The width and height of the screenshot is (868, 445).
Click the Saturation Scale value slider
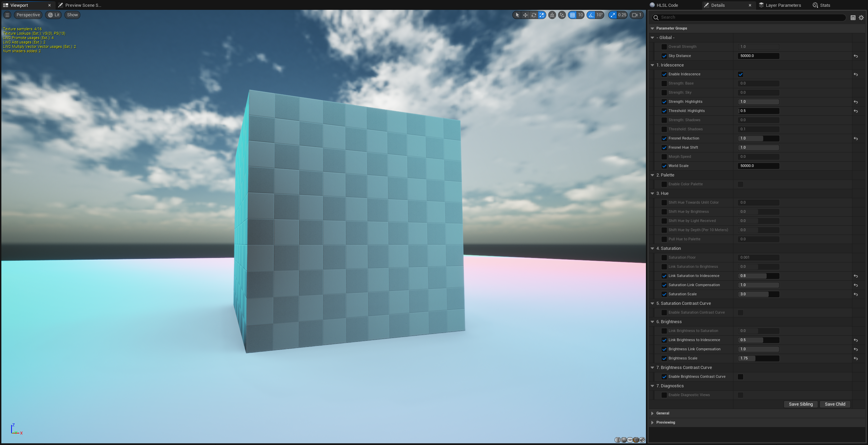pos(758,294)
